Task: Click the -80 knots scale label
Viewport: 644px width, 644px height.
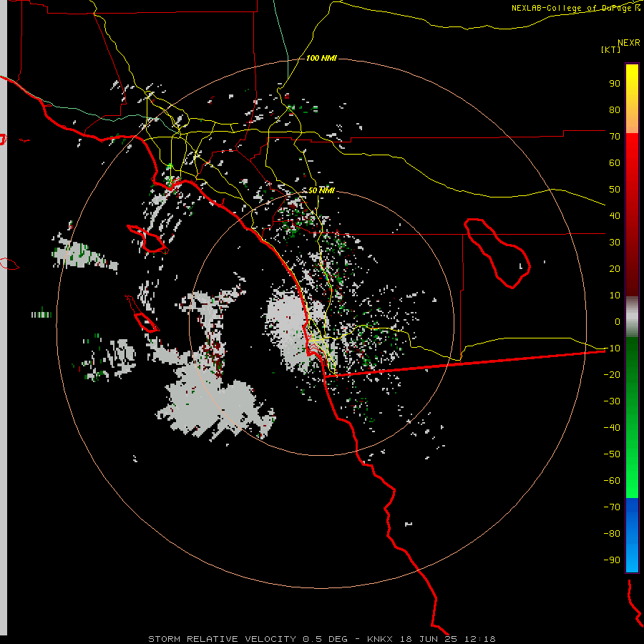Action: [612, 534]
